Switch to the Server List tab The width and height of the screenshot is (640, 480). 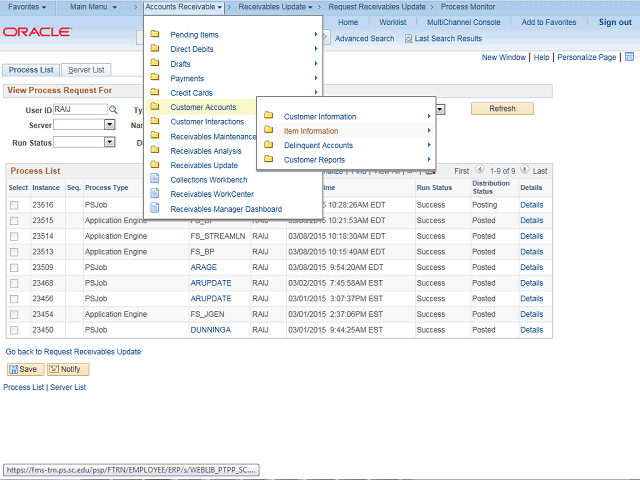pyautogui.click(x=86, y=70)
